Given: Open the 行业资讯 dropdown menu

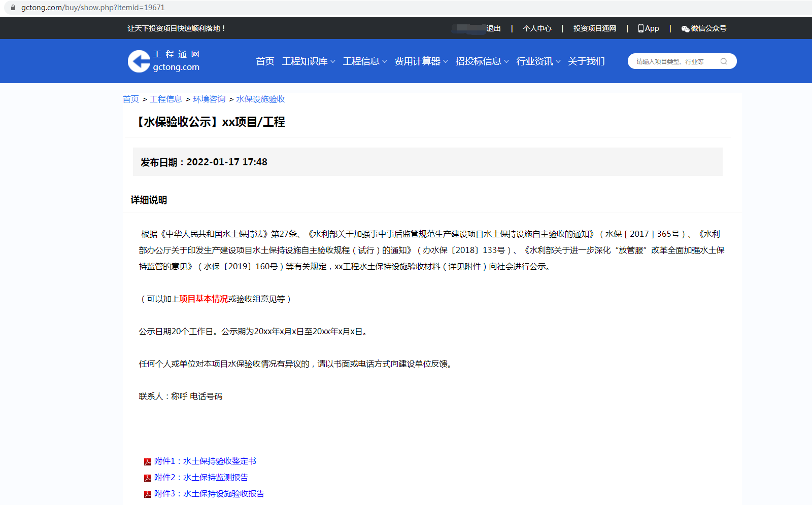Looking at the screenshot, I should (x=538, y=61).
